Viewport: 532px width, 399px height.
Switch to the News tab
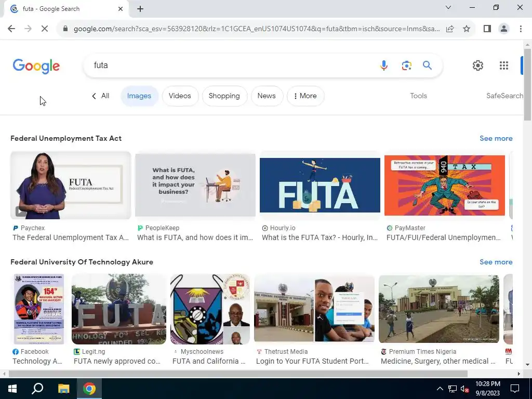(267, 96)
